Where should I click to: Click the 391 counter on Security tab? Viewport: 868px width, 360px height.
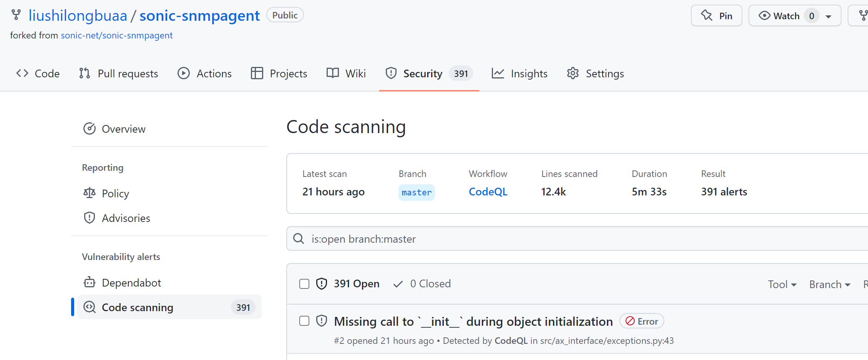(x=461, y=73)
